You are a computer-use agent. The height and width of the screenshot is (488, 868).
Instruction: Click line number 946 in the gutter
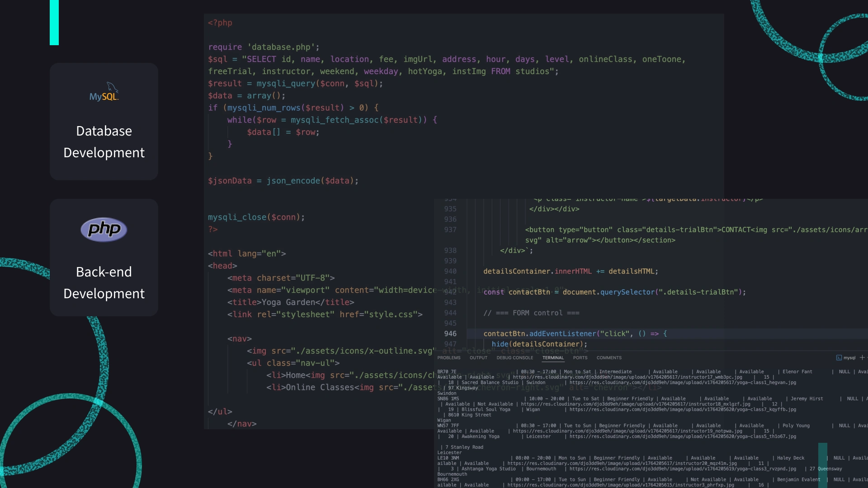(x=450, y=333)
